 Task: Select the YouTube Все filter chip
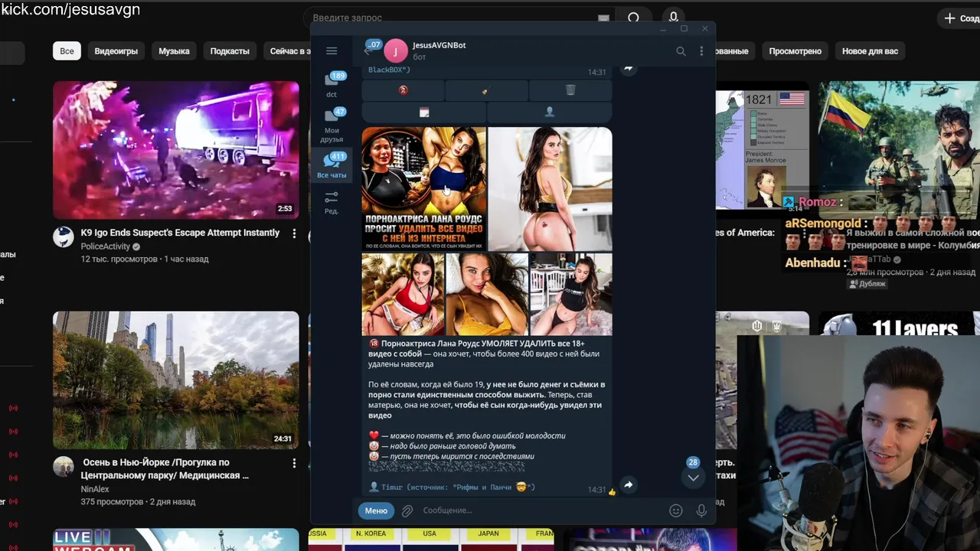point(67,51)
